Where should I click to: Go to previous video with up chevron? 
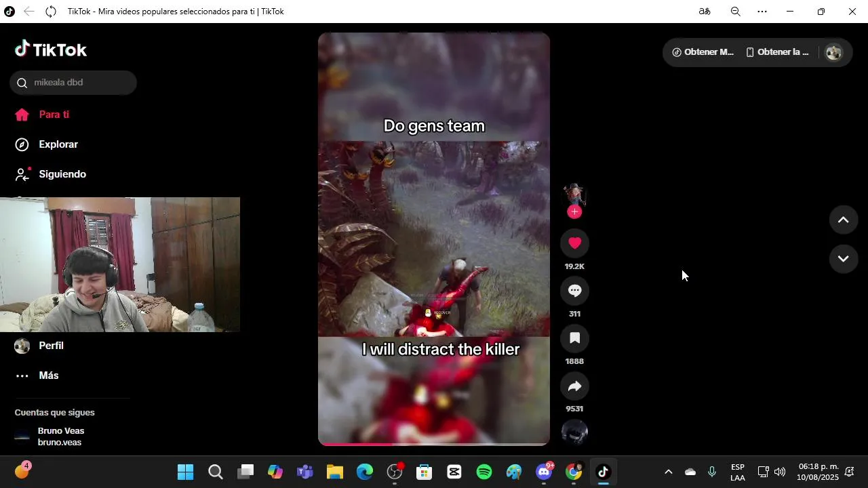pos(844,220)
